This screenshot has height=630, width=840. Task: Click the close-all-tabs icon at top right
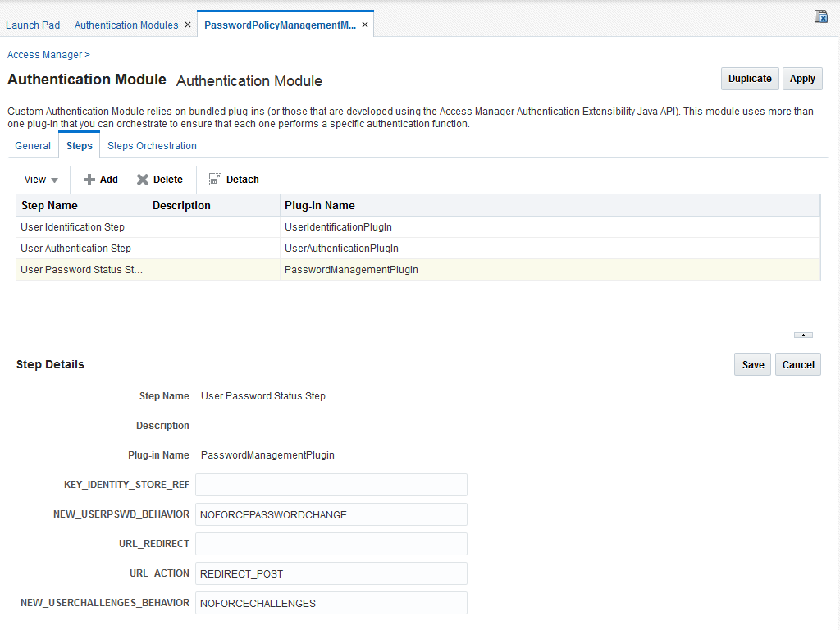pos(820,16)
